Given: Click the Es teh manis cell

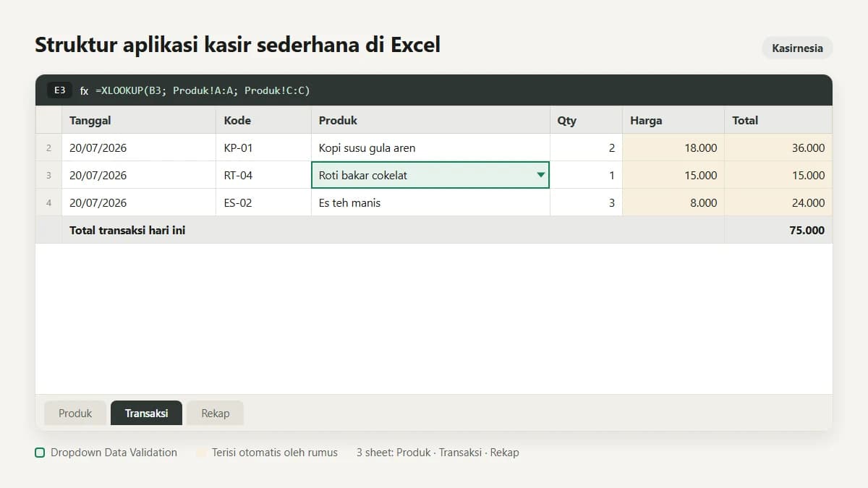Looking at the screenshot, I should click(x=430, y=202).
